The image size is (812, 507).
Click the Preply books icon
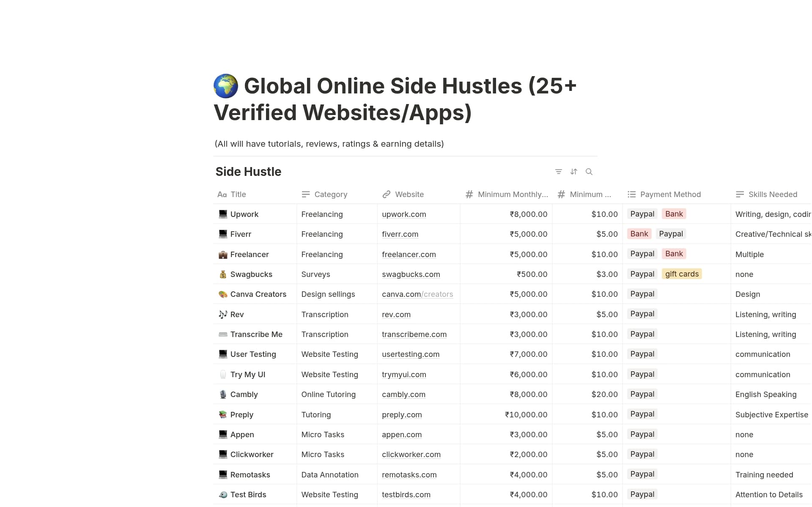tap(223, 414)
